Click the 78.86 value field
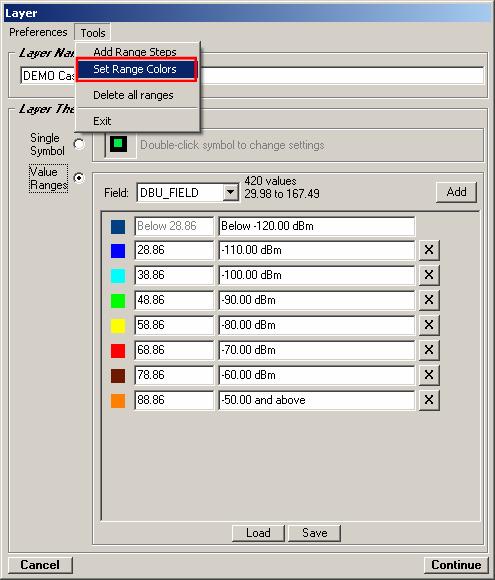The height and width of the screenshot is (580, 495). (174, 375)
